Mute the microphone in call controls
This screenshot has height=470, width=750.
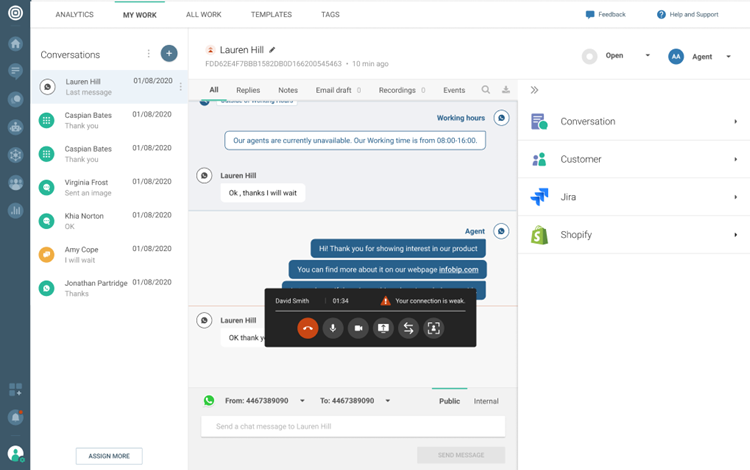tap(333, 328)
